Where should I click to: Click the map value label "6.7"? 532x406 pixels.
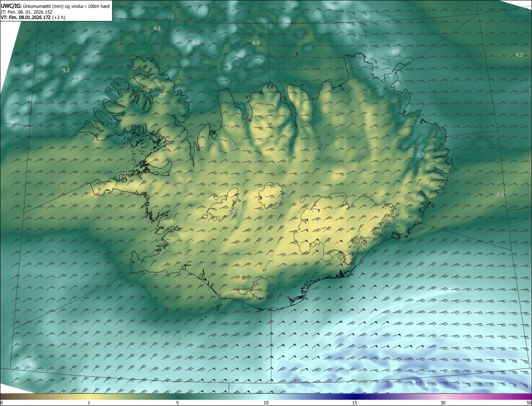[x=421, y=155]
